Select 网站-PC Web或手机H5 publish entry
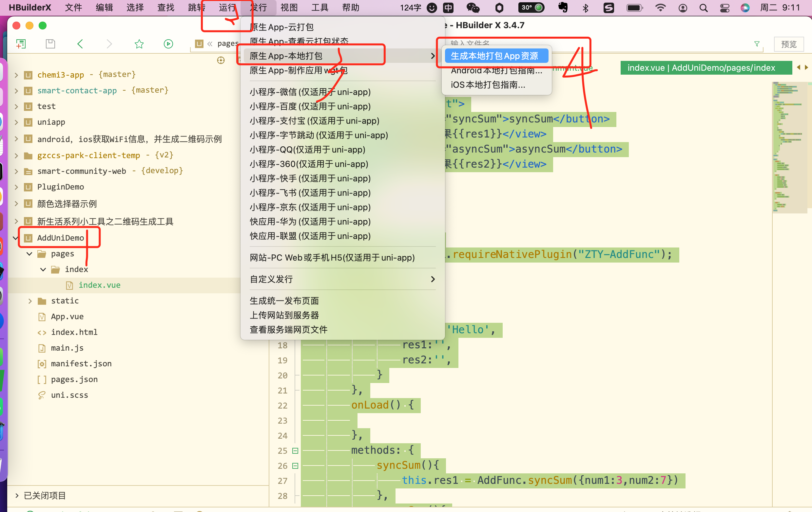 (x=342, y=258)
